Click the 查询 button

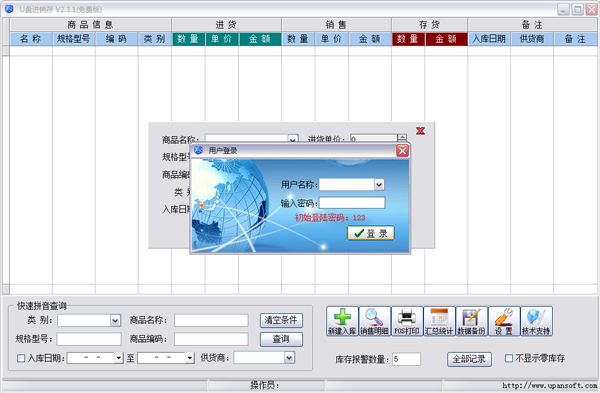(x=281, y=339)
